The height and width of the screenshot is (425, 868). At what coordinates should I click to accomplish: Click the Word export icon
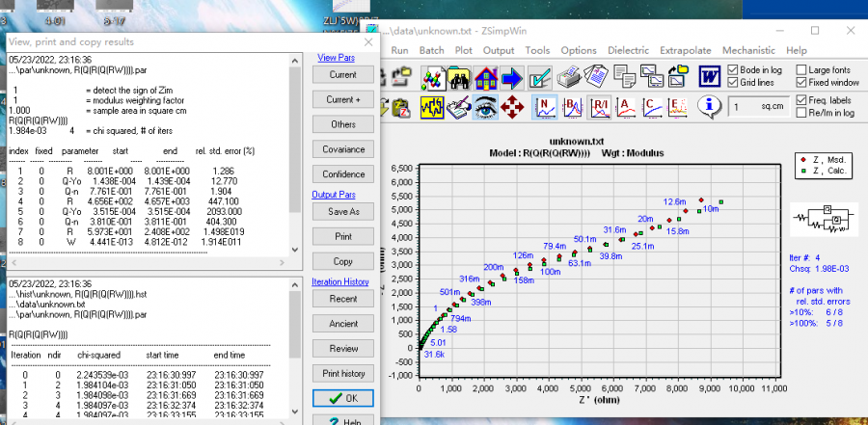click(710, 76)
